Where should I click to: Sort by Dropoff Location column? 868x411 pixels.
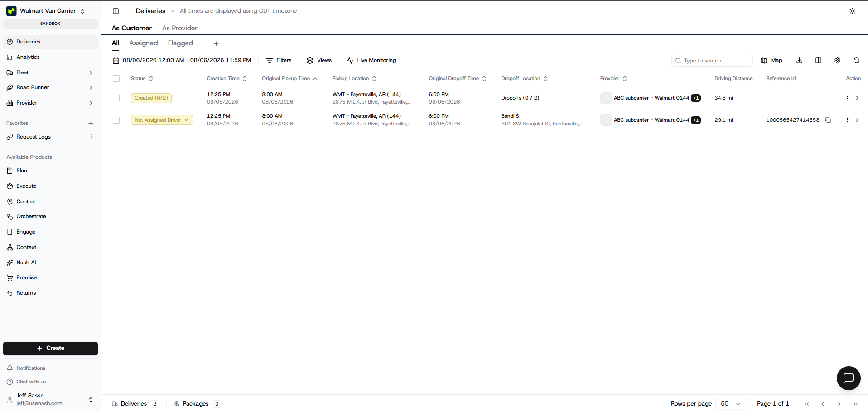coord(525,79)
